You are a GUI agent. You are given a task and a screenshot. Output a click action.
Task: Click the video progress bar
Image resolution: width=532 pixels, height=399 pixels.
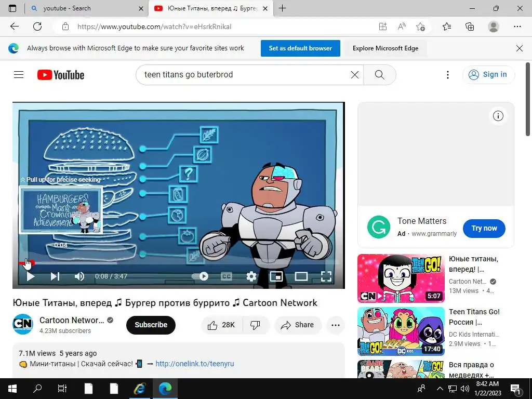(x=179, y=263)
